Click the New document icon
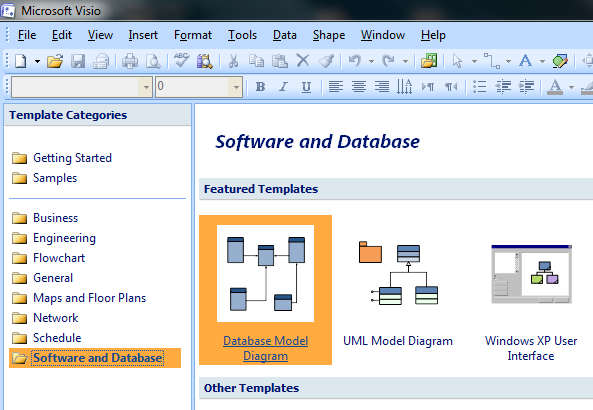This screenshot has width=593, height=410. point(21,61)
